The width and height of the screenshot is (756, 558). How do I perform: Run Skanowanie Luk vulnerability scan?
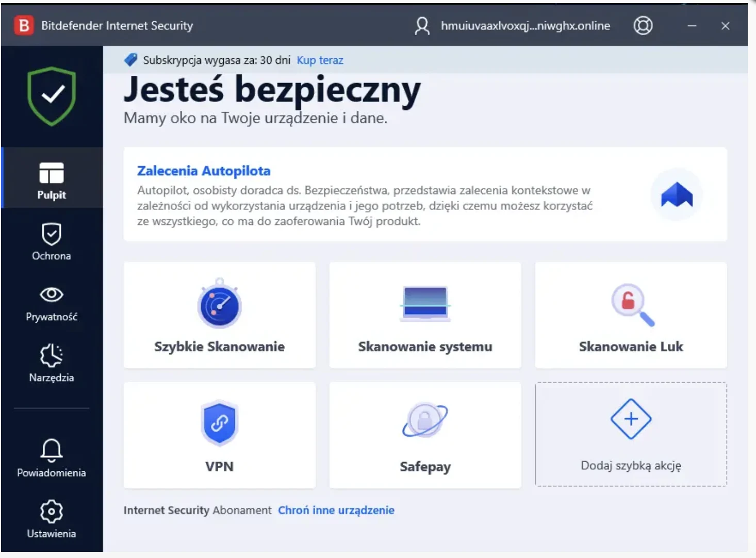click(x=631, y=315)
